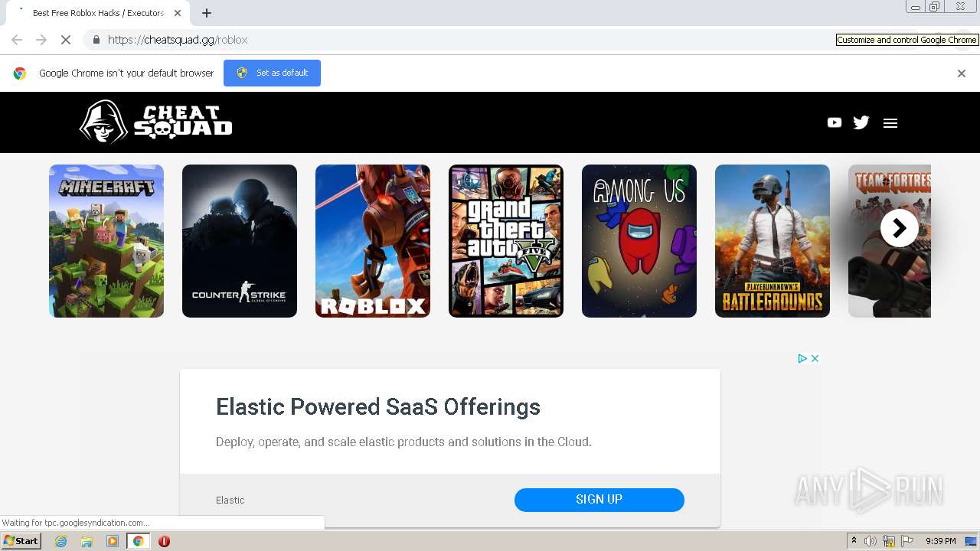980x551 pixels.
Task: Select the Best Free Roblox Hacks tab
Action: pos(98,13)
